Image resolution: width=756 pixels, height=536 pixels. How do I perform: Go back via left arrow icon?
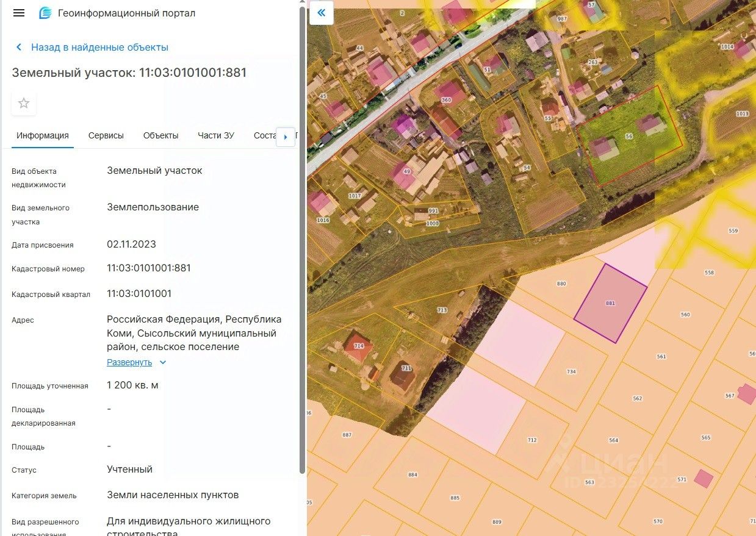19,47
